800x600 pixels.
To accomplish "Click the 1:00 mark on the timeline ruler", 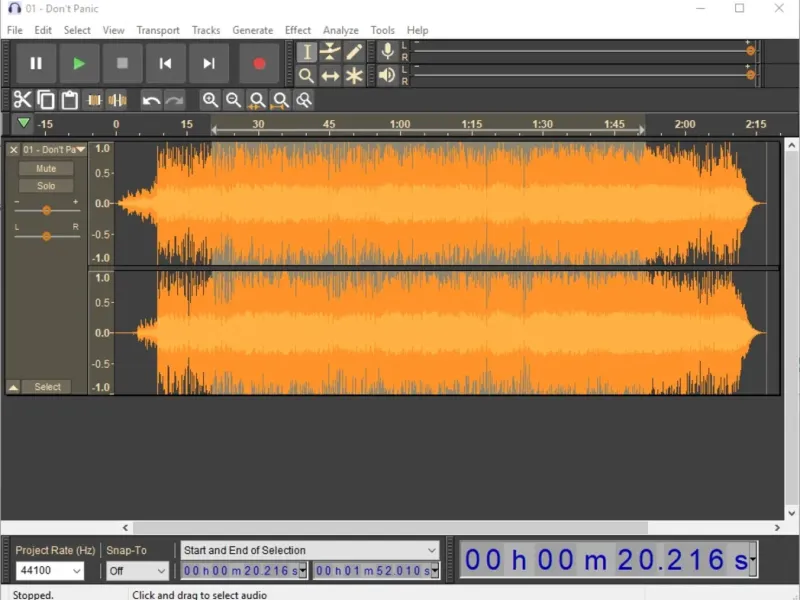I will pyautogui.click(x=400, y=125).
